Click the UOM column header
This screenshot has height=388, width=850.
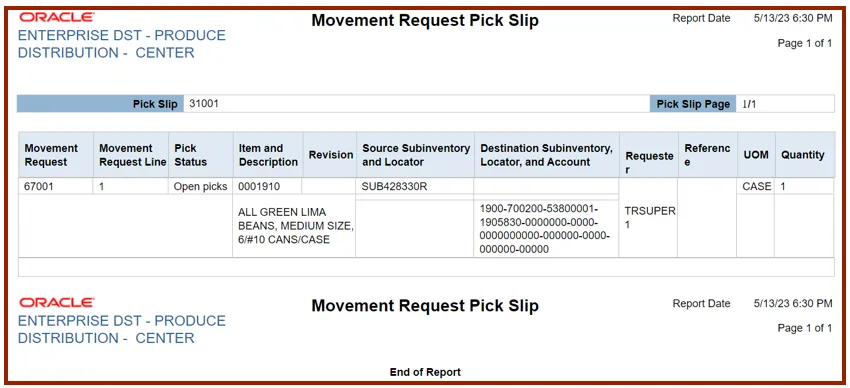coord(756,155)
